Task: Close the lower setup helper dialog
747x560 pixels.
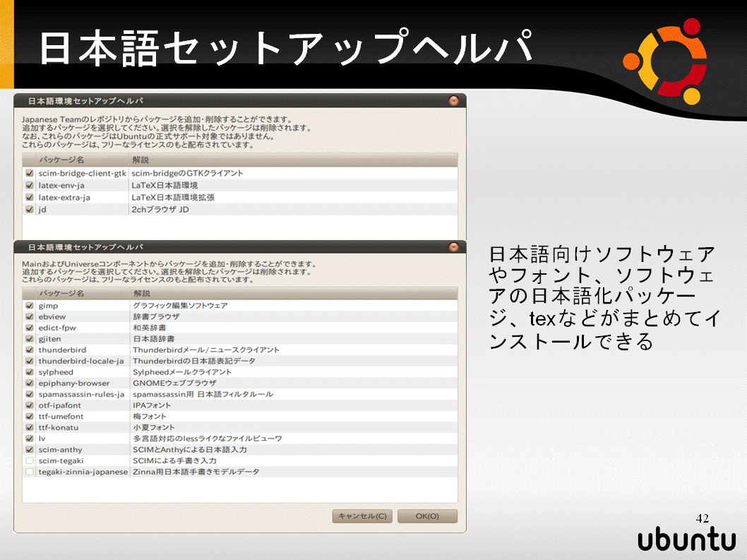Action: tap(453, 247)
